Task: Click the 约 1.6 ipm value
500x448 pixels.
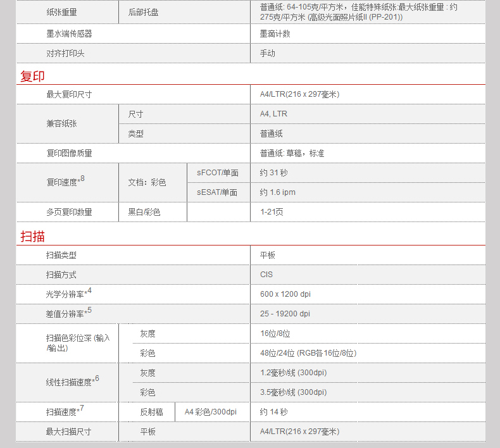Action: click(x=277, y=192)
